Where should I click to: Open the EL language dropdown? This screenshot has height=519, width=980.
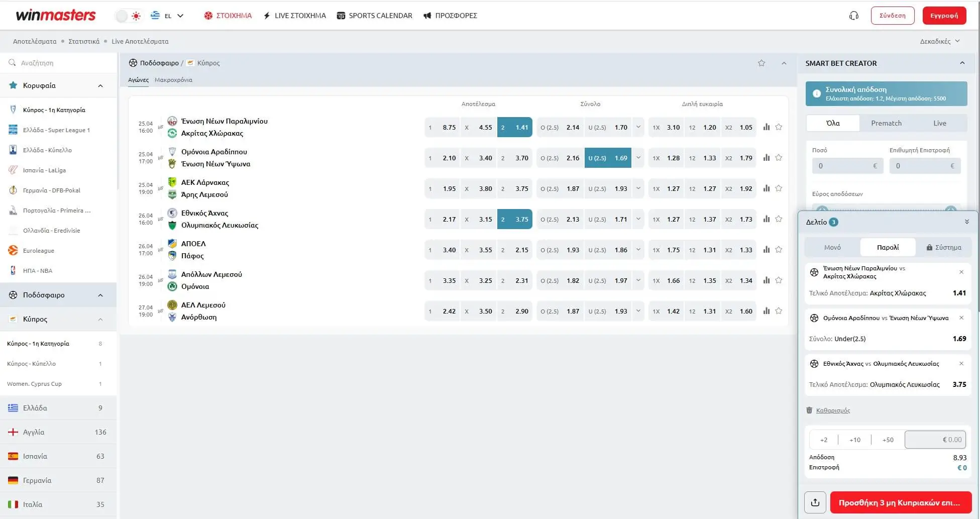click(x=167, y=16)
